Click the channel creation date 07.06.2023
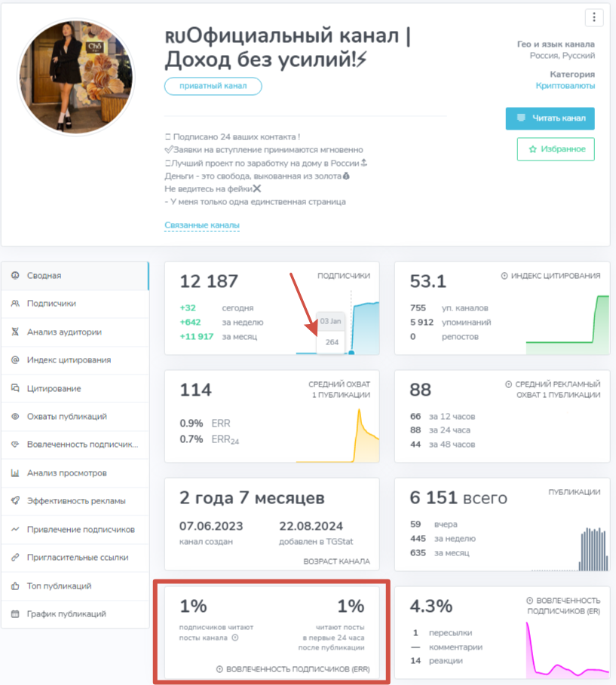Screen dimensions: 616x685 pyautogui.click(x=211, y=526)
